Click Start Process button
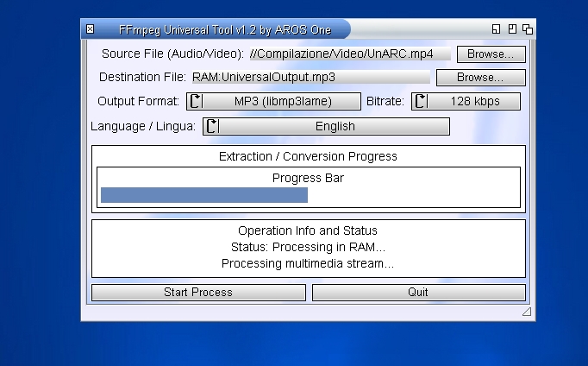Image resolution: width=588 pixels, height=366 pixels. click(x=199, y=293)
